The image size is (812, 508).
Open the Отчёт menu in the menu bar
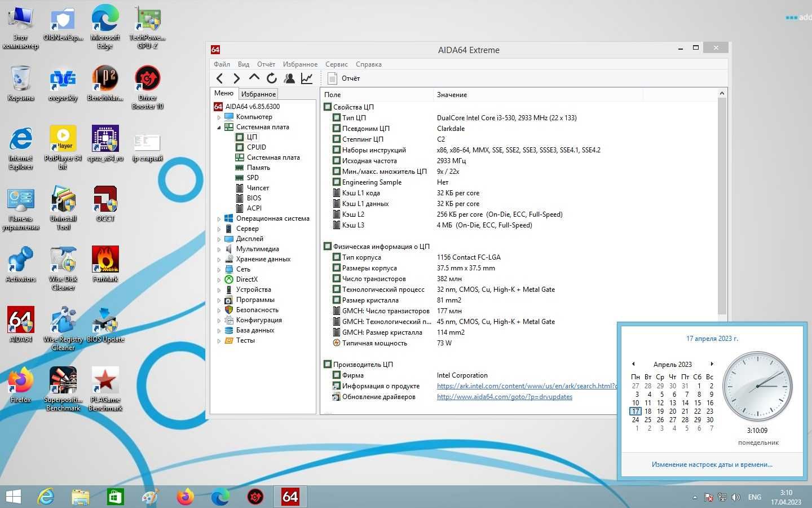click(266, 64)
